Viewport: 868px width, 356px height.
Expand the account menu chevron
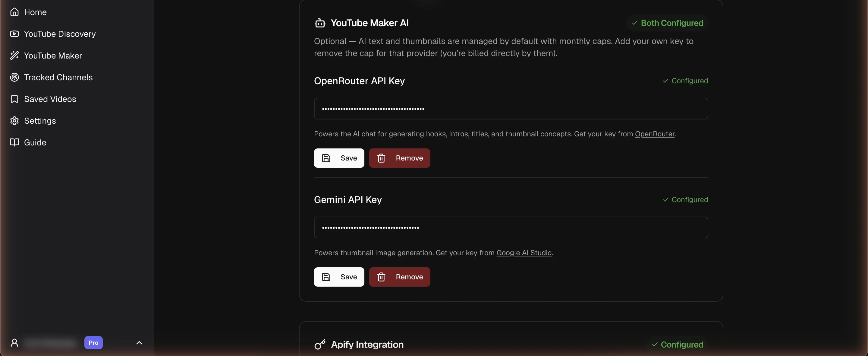point(139,343)
